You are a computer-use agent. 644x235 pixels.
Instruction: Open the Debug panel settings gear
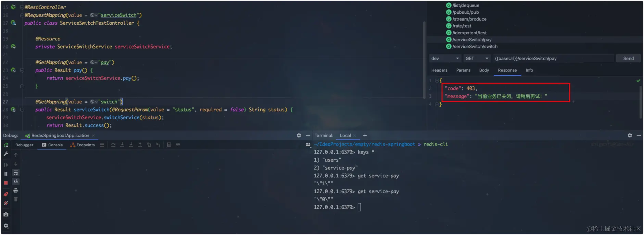click(x=299, y=135)
